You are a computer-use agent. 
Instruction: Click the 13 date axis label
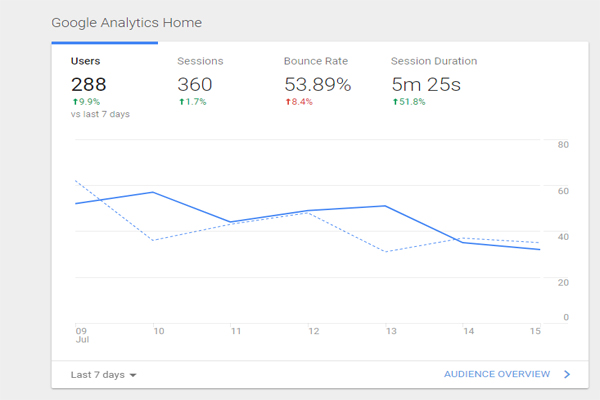pos(391,331)
